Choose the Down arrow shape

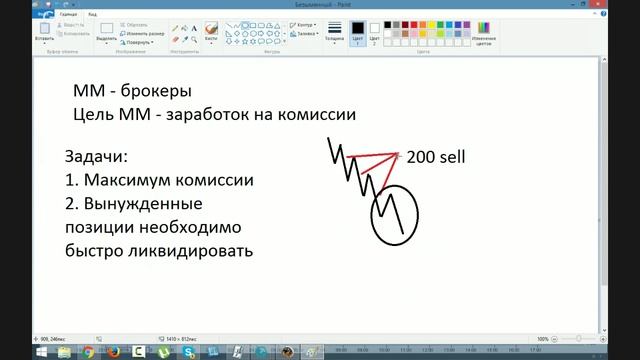(229, 41)
